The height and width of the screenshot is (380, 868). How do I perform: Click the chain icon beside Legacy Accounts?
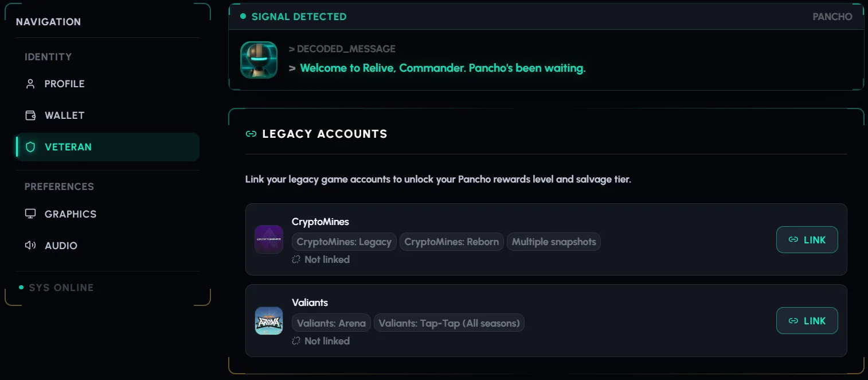251,134
